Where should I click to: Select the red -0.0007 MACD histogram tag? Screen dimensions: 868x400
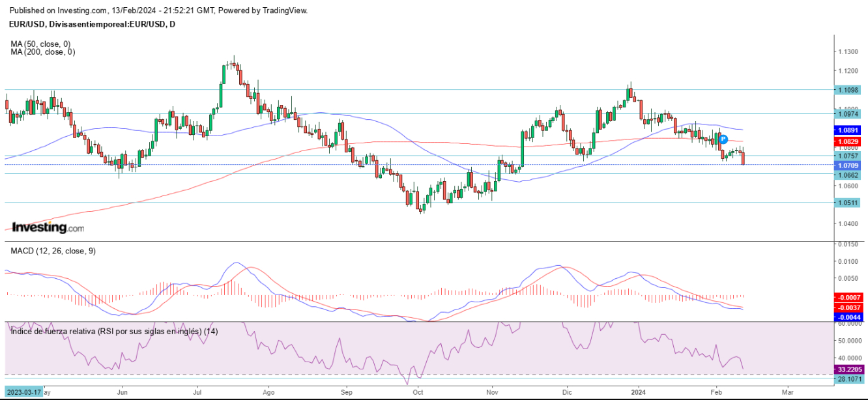847,297
